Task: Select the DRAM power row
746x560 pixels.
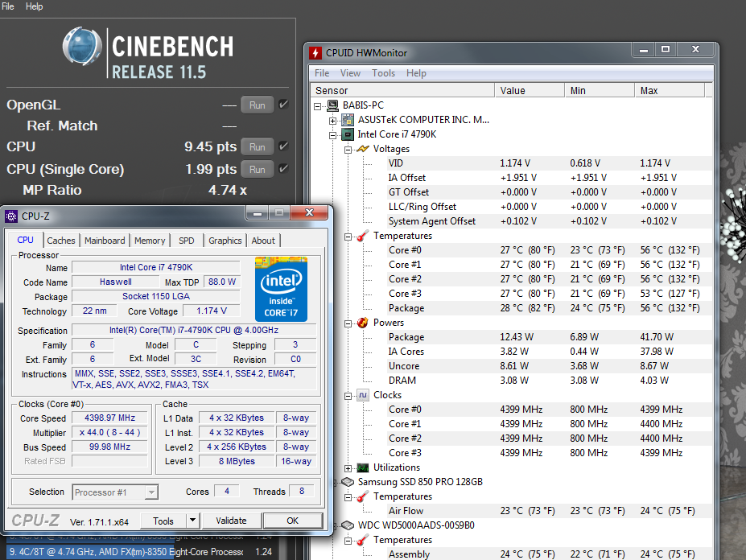Action: click(550, 381)
